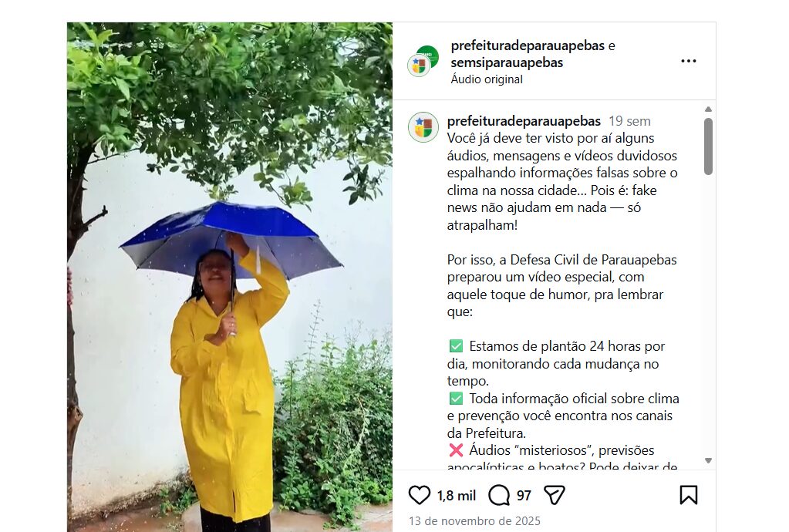Click the 13 de novembro de 2025 date

coord(474,521)
